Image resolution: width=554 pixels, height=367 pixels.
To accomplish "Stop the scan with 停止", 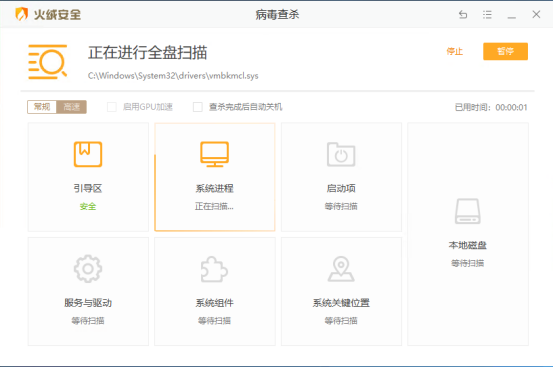I will tap(454, 52).
